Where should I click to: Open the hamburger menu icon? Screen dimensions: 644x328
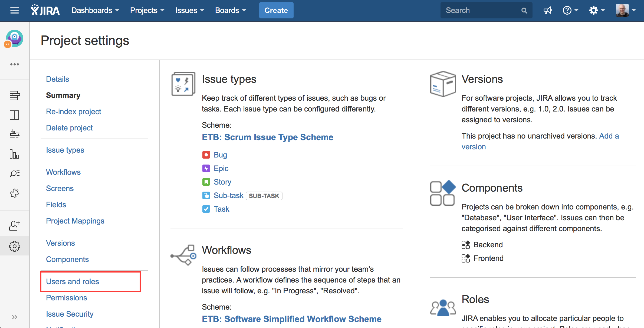15,11
